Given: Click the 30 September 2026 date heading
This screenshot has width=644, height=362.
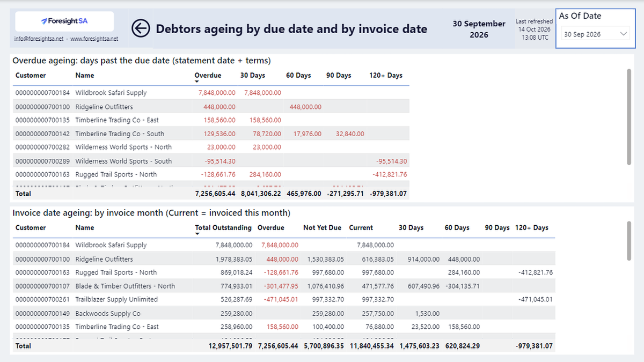Looking at the screenshot, I should pos(479,29).
